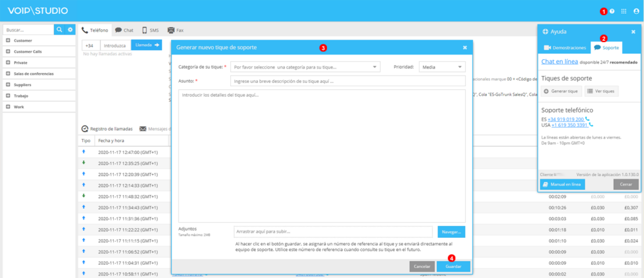Close the Generar nuevo tique dialog
644x278 pixels.
click(465, 48)
